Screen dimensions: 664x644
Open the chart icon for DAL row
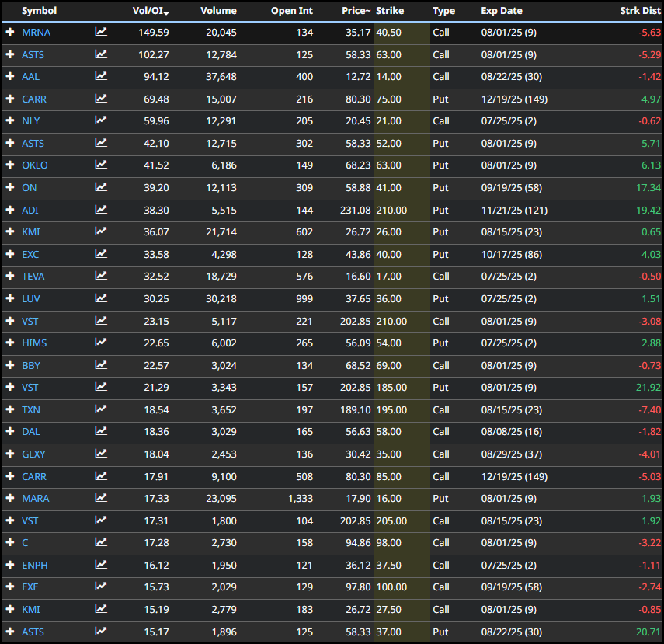coord(101,431)
